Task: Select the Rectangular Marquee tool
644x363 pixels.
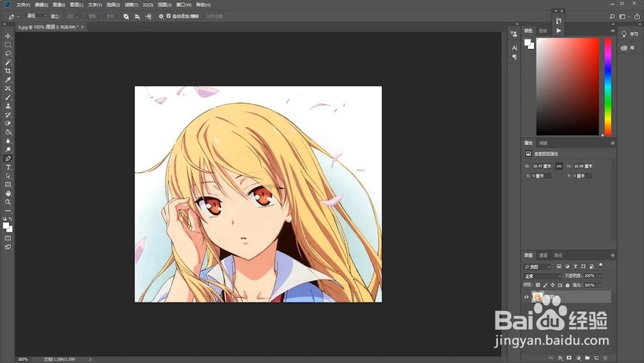Action: click(x=8, y=44)
